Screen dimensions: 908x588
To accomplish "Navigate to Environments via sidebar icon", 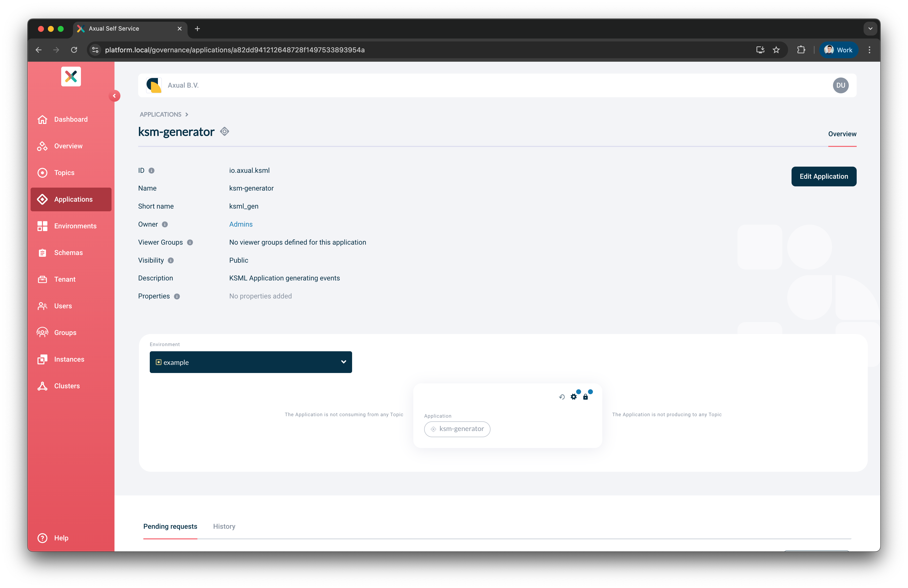I will click(x=42, y=226).
